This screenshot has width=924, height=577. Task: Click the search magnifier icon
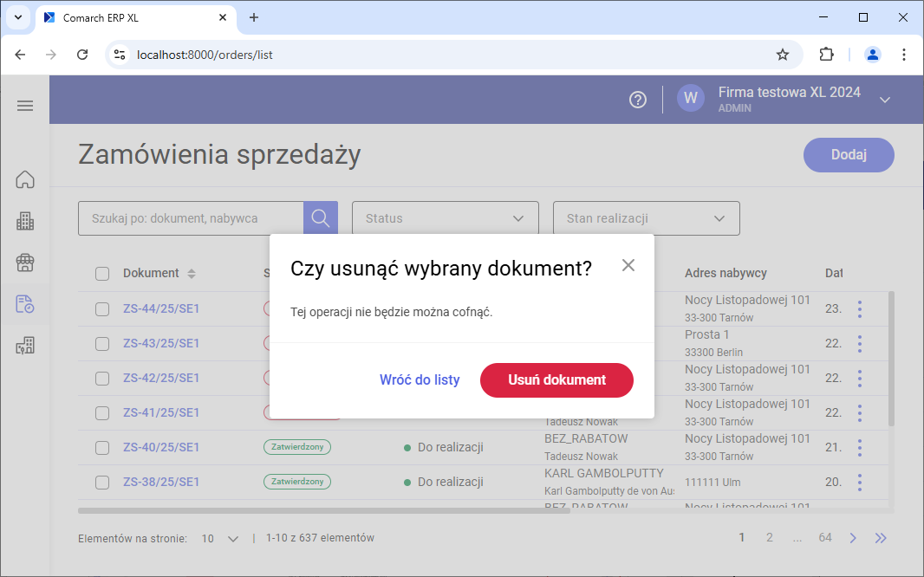pyautogui.click(x=320, y=217)
